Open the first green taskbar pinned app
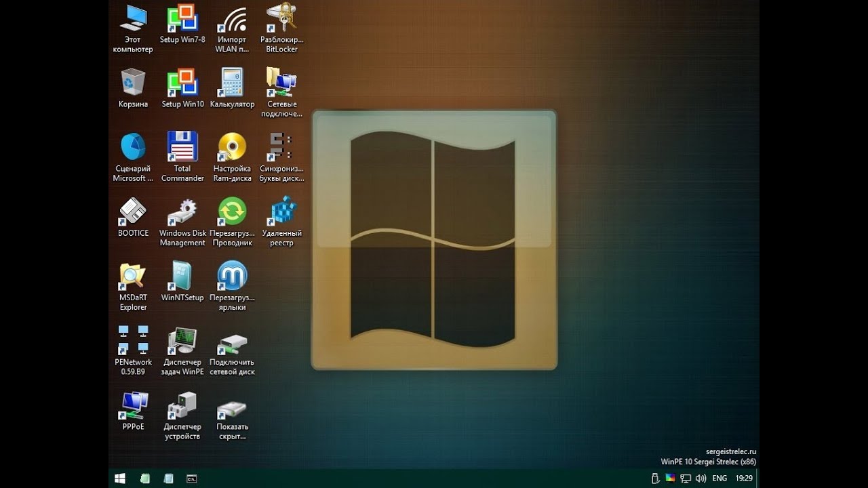The height and width of the screenshot is (488, 868). coord(144,479)
